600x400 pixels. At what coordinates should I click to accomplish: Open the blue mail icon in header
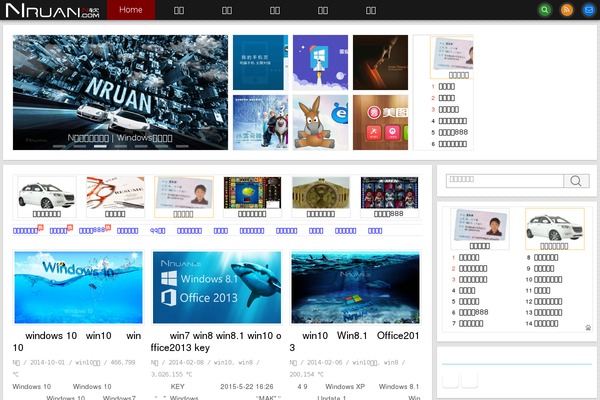[x=589, y=10]
